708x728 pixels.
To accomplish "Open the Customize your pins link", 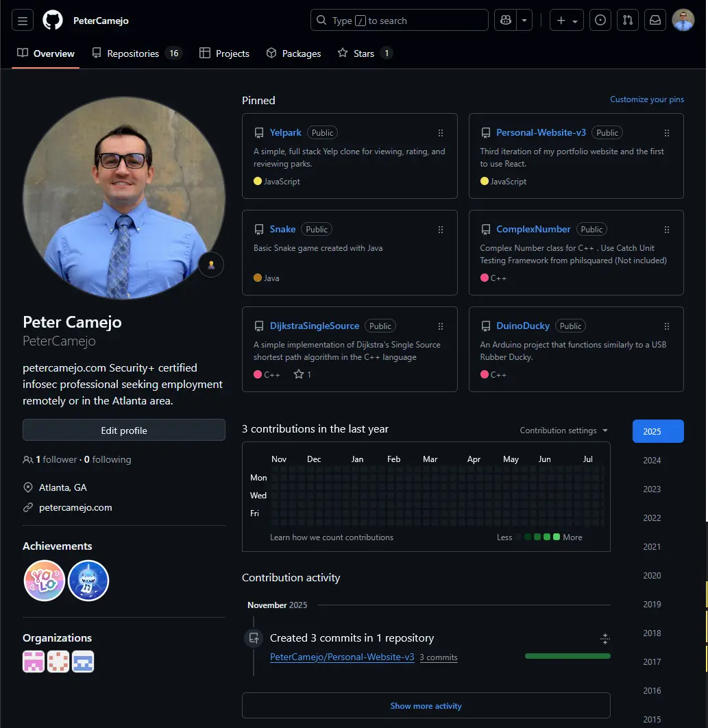I will coord(646,99).
